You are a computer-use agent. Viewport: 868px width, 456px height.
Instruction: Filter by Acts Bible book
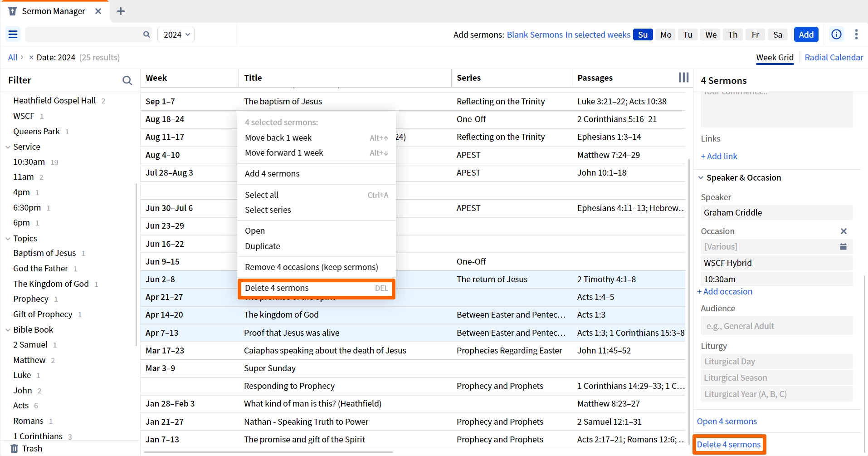pos(21,406)
